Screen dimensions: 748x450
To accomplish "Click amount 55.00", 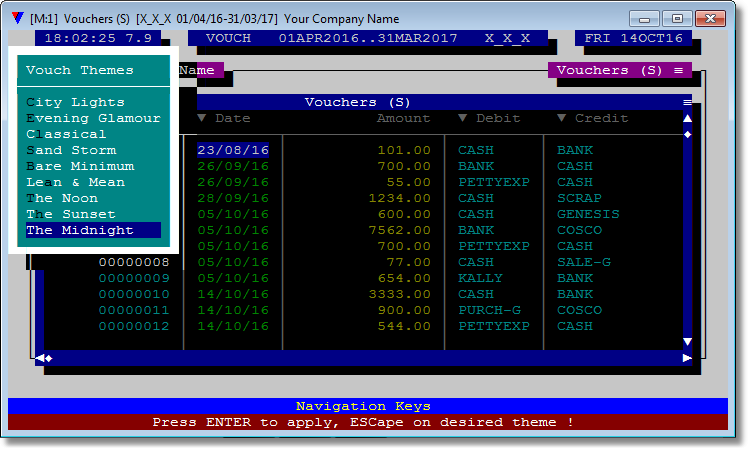I will pyautogui.click(x=408, y=182).
